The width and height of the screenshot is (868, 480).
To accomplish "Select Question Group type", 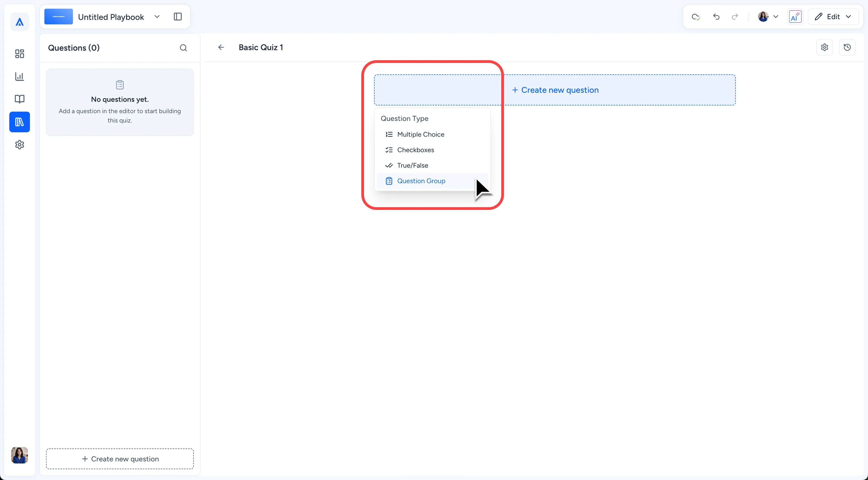I will (432, 181).
